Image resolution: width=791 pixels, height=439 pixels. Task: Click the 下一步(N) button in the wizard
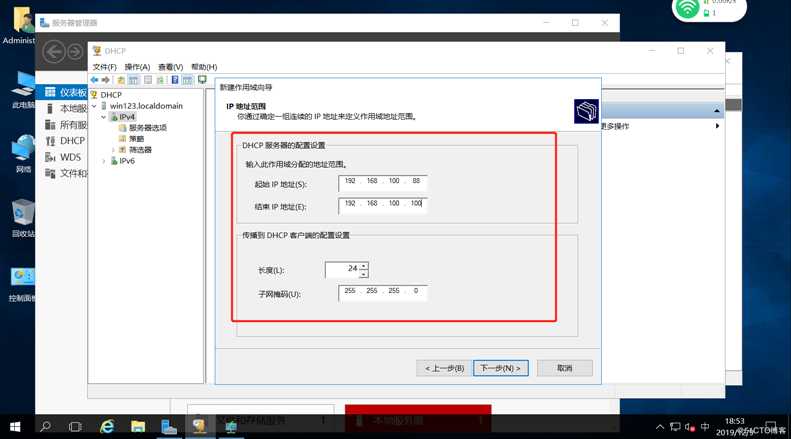tap(500, 368)
